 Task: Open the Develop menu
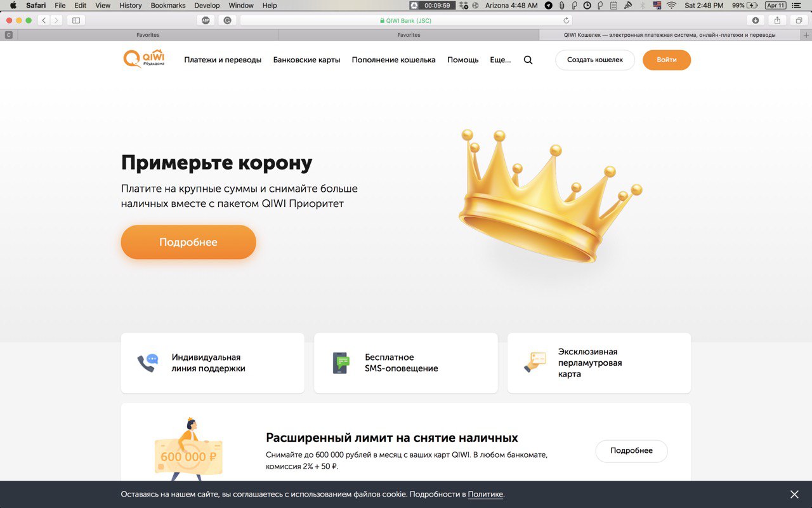click(207, 5)
